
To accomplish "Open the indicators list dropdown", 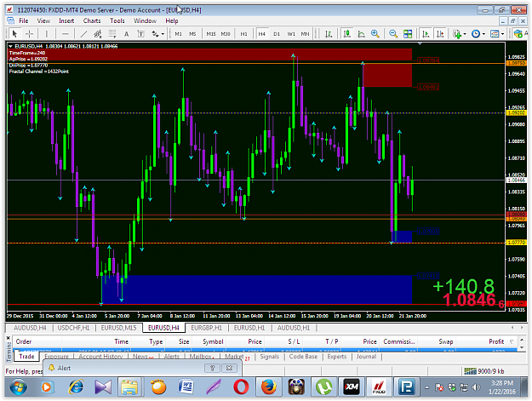I will [x=460, y=33].
